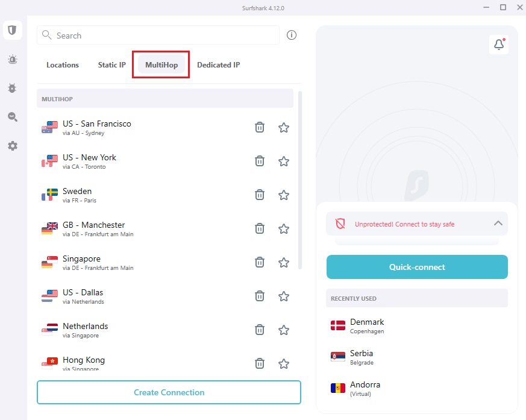Star the Singapore multihop connection
Viewport: 526px width, 420px height.
coord(284,262)
